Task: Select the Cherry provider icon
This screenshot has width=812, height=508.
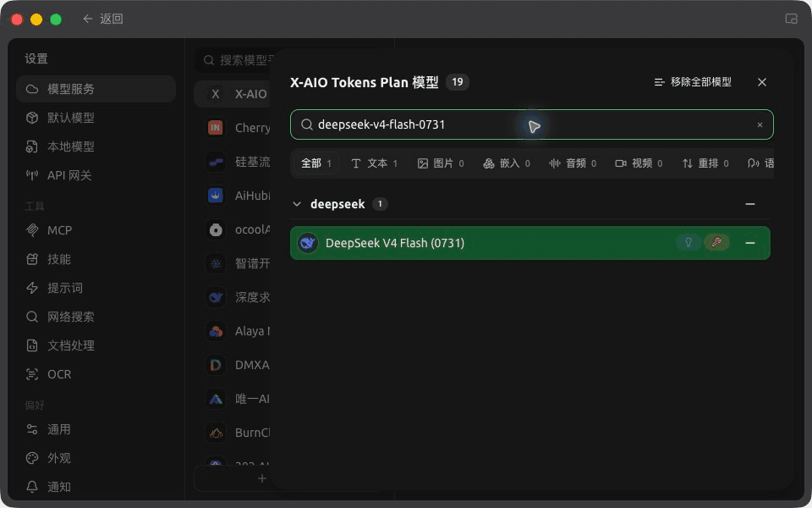Action: click(216, 128)
